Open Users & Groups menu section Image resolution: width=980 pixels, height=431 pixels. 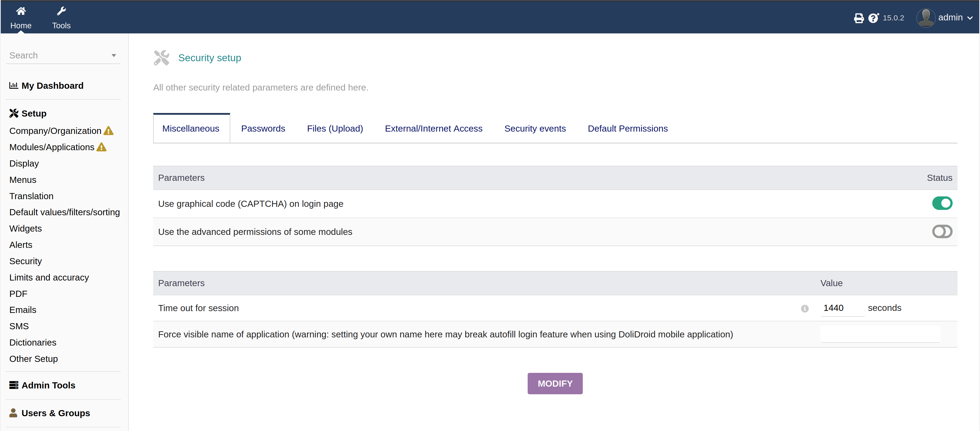(x=56, y=413)
